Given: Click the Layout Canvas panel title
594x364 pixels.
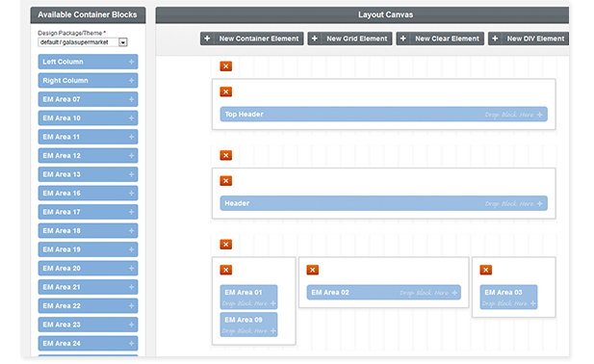Looking at the screenshot, I should tap(386, 14).
